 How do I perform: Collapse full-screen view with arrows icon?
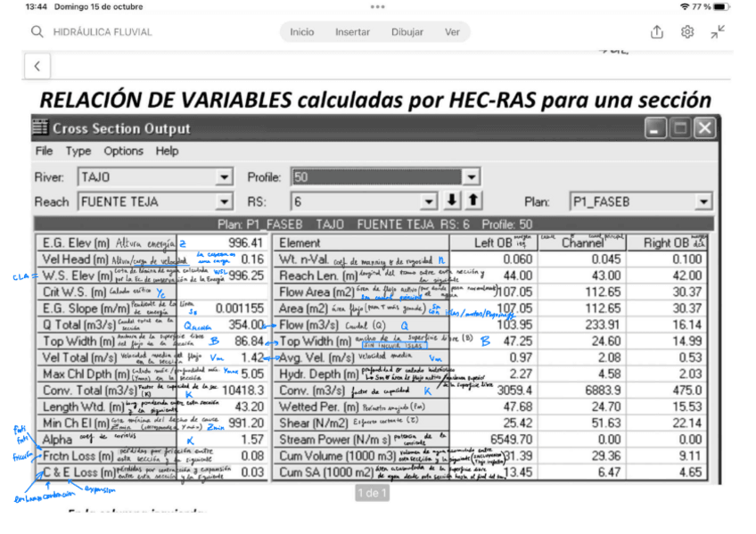click(x=718, y=32)
